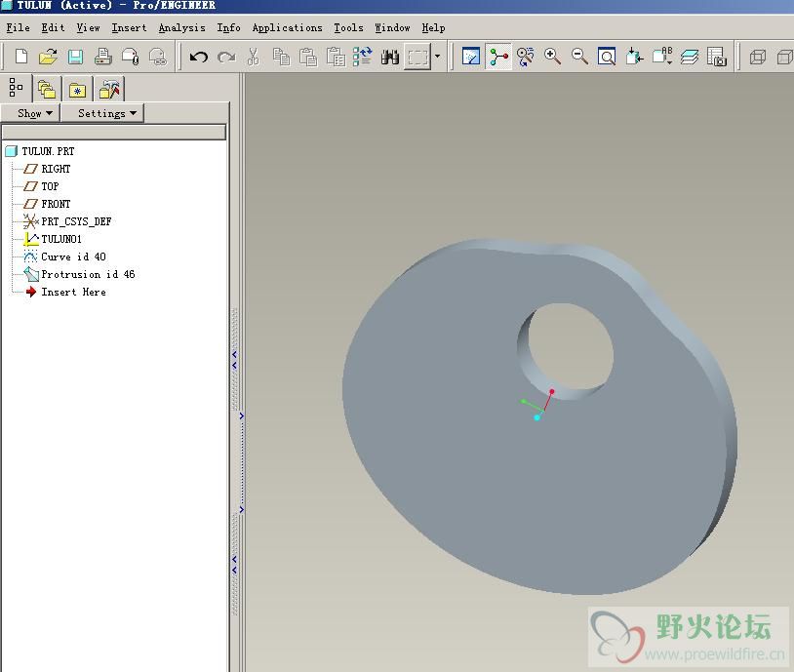
Task: Open the Insert menu
Action: (129, 28)
